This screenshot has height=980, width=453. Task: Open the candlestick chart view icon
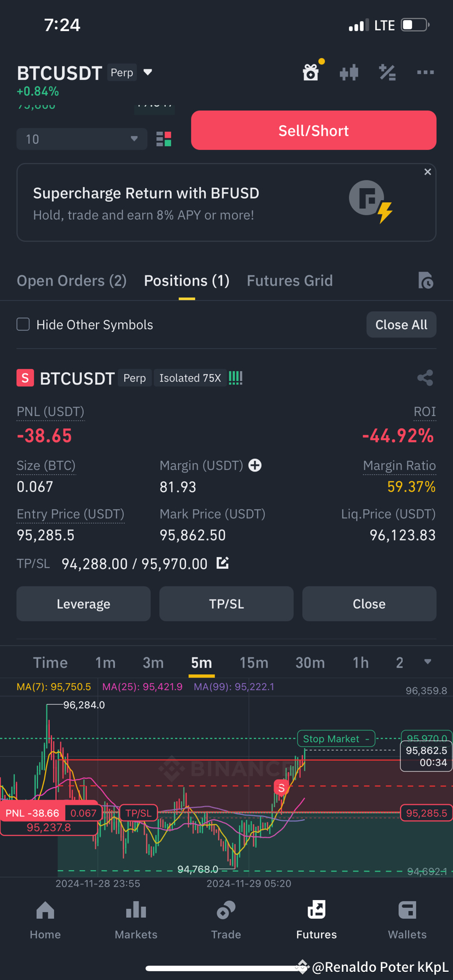(349, 72)
